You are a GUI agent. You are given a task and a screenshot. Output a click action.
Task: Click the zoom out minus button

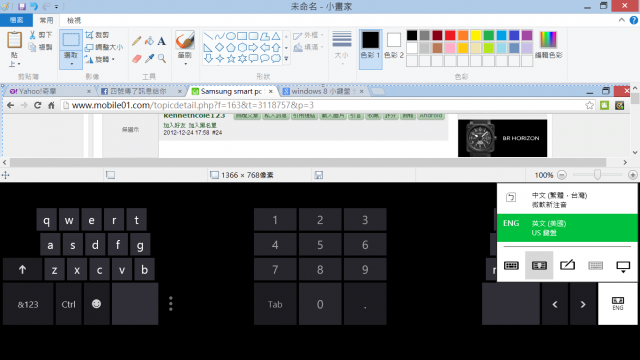(562, 175)
